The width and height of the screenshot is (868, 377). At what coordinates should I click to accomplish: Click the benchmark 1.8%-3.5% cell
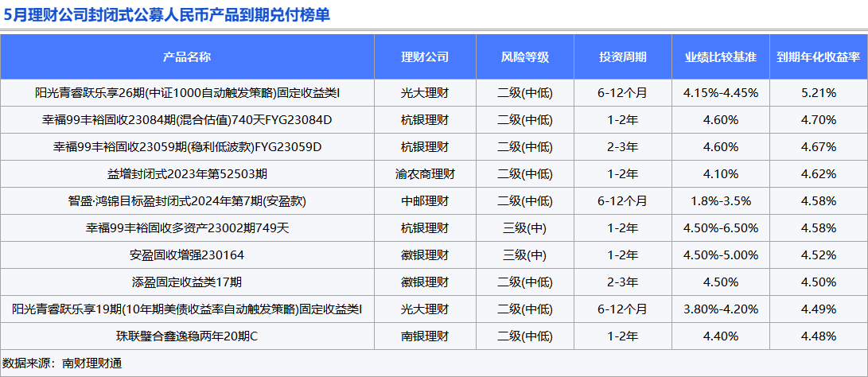[721, 201]
